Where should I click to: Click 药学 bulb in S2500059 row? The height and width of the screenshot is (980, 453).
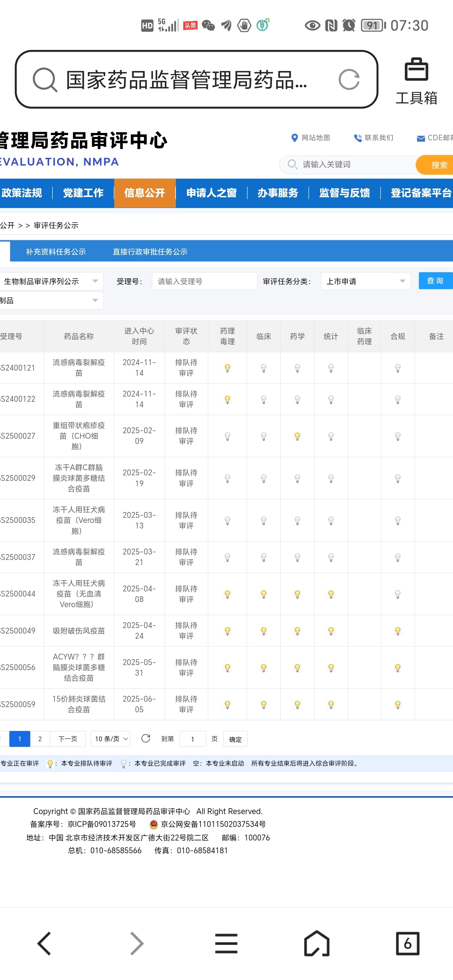click(297, 705)
